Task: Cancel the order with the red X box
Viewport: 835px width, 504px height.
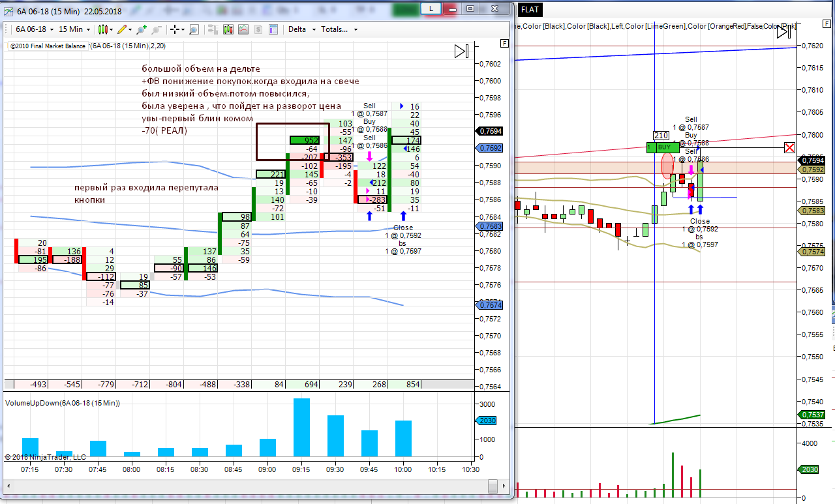Action: (x=790, y=147)
